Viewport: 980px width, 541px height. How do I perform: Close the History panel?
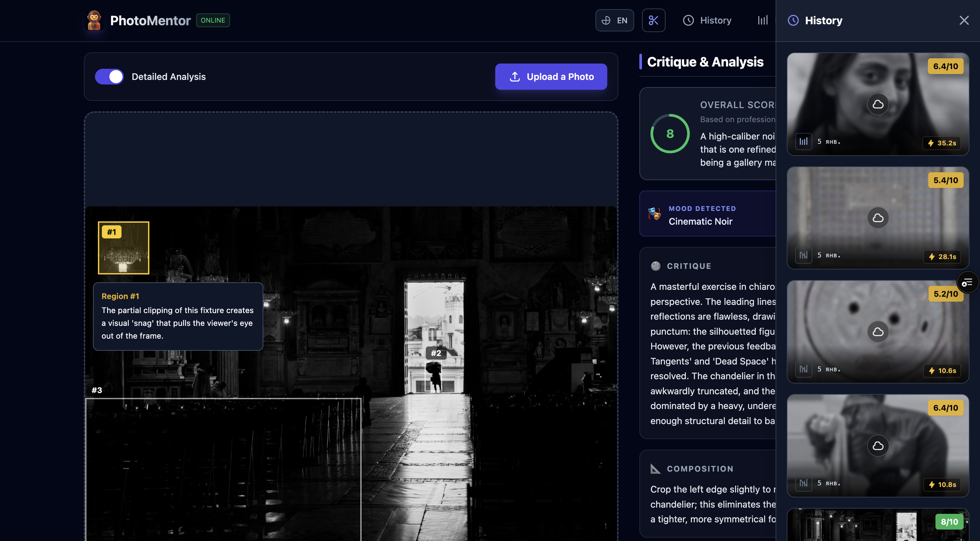click(964, 20)
